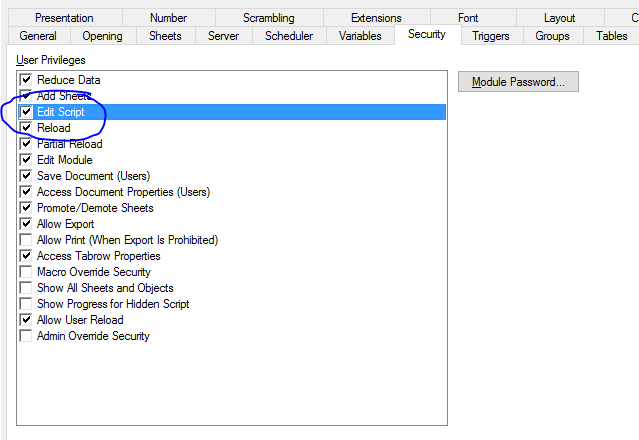Enable Show All Sheets and Objects

point(26,288)
